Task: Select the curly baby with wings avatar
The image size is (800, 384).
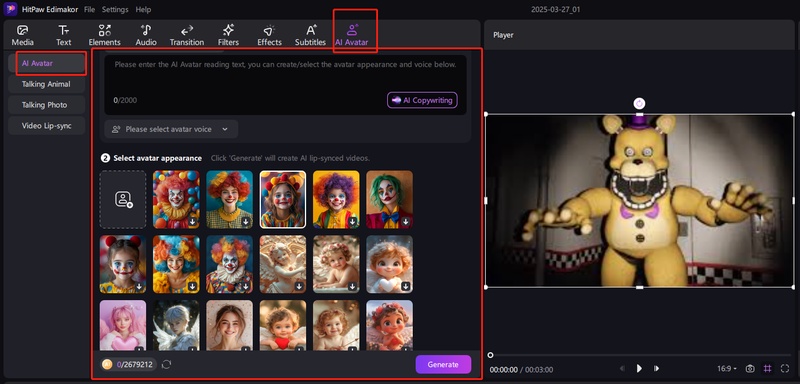Action: tap(336, 325)
